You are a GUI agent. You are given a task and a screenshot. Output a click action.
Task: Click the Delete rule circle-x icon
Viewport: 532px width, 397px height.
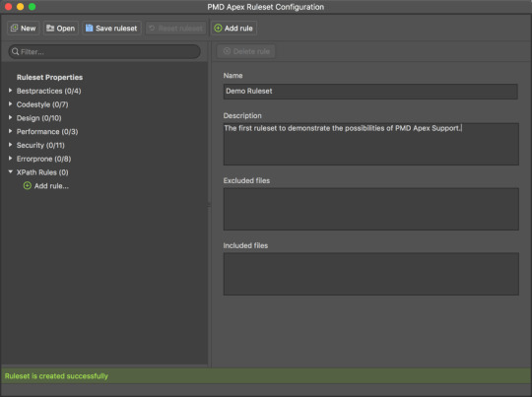click(x=227, y=51)
